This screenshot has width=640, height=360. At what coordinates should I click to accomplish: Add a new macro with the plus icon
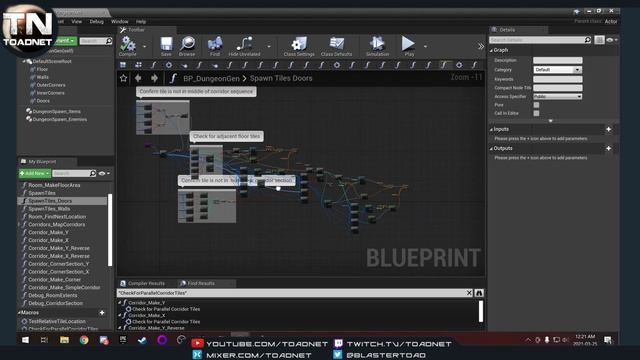coord(102,313)
